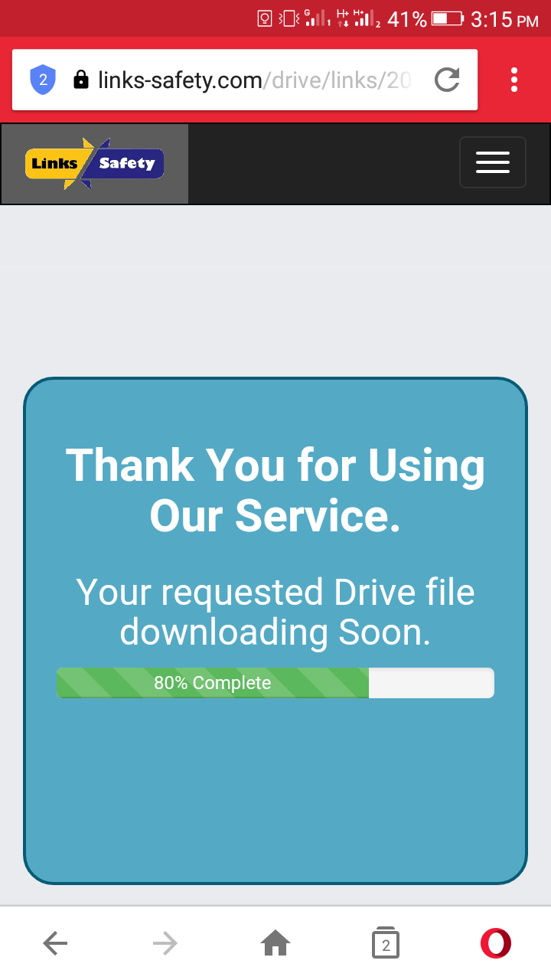
Task: Tap the Drive file downloading Soon text
Action: [x=275, y=612]
